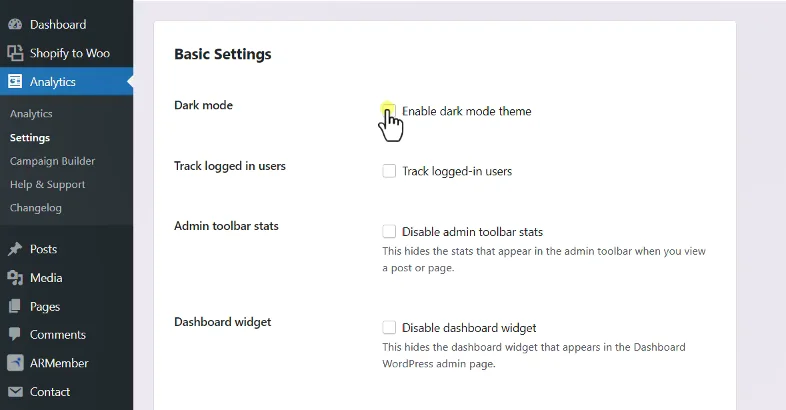Check Disable admin toolbar stats
The width and height of the screenshot is (786, 410).
pos(389,232)
